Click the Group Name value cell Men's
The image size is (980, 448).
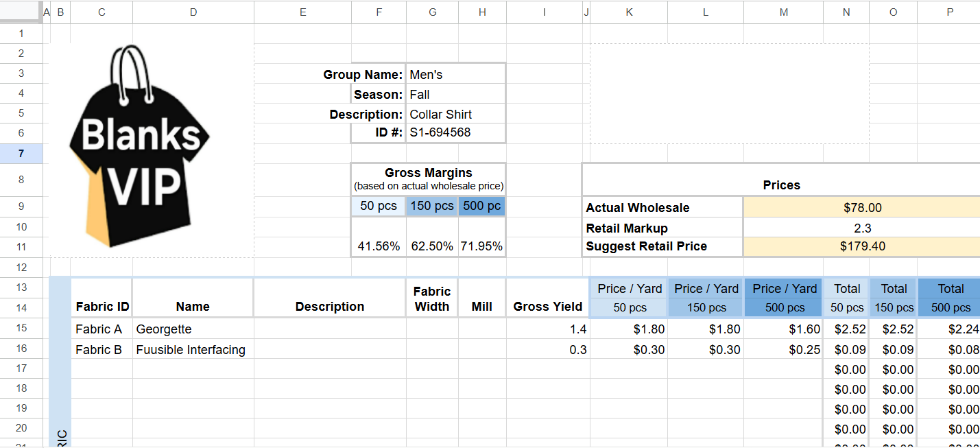click(455, 74)
